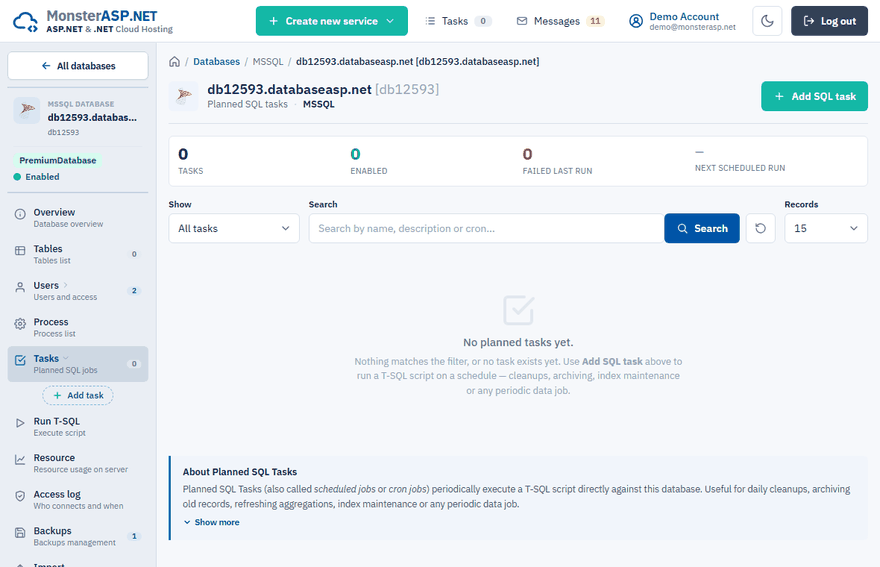Click the Tables grid icon in sidebar
The width and height of the screenshot is (880, 567).
tap(20, 250)
